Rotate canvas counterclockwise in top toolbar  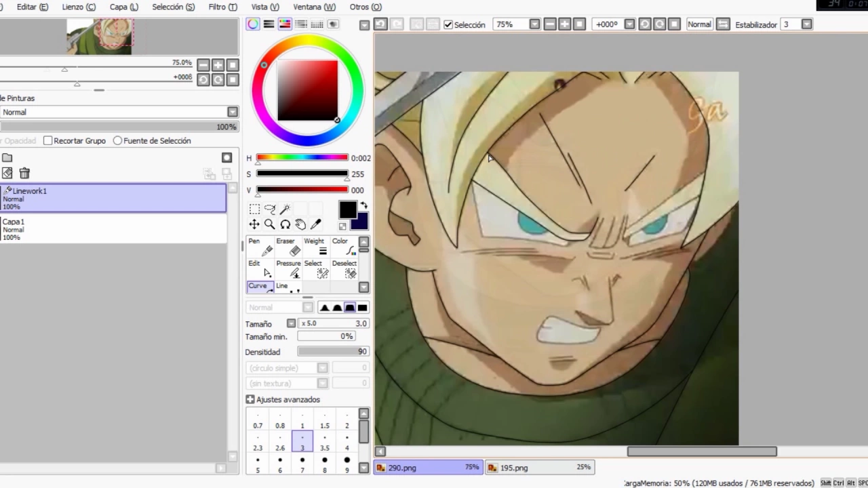pos(644,24)
